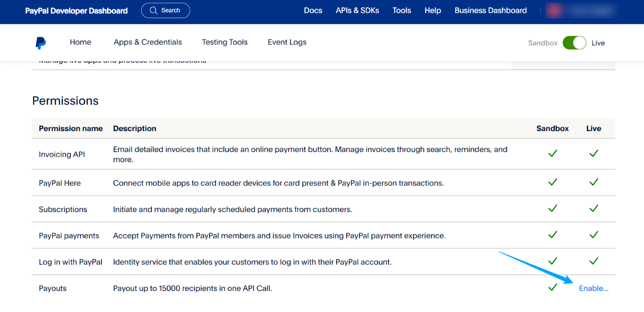Enable Payouts for Live via Enable link
The image size is (644, 312).
(593, 288)
